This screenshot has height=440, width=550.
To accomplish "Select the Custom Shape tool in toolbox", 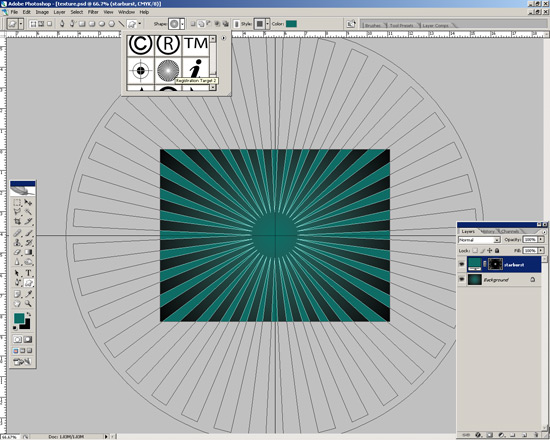I will coord(28,282).
